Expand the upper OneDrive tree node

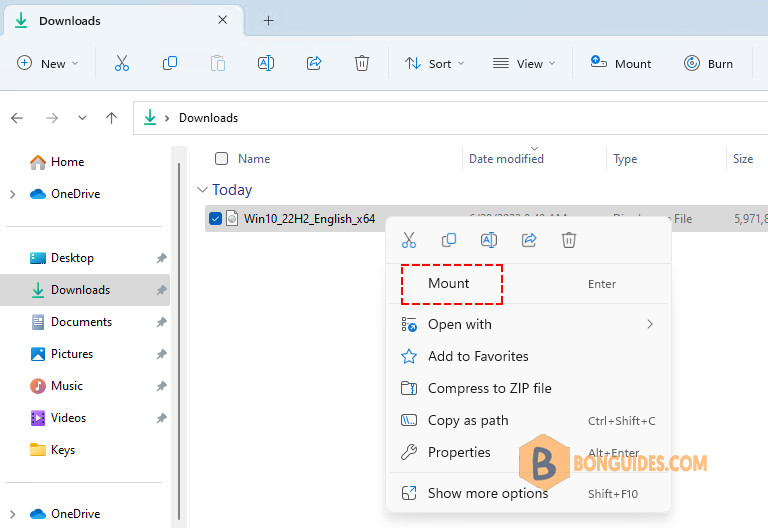coord(13,194)
